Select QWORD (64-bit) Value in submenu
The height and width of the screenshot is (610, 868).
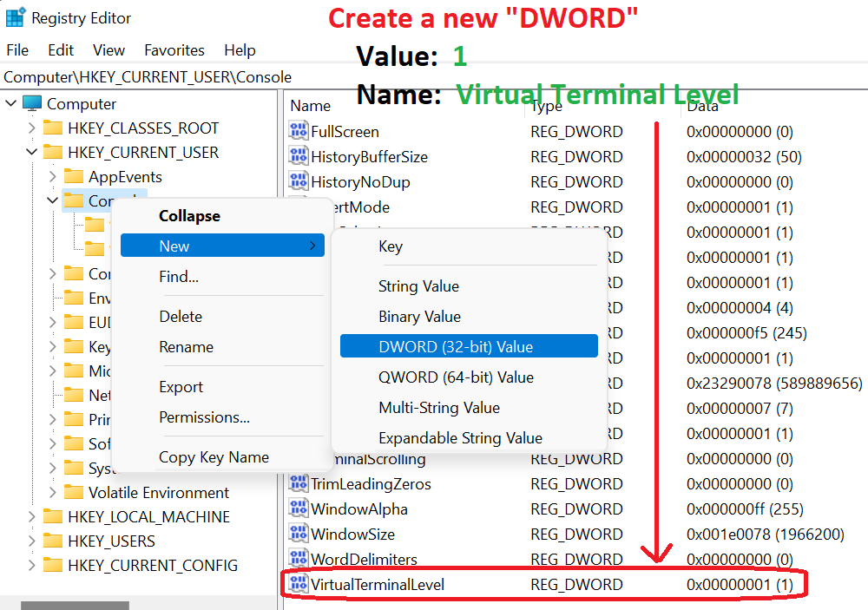469,377
